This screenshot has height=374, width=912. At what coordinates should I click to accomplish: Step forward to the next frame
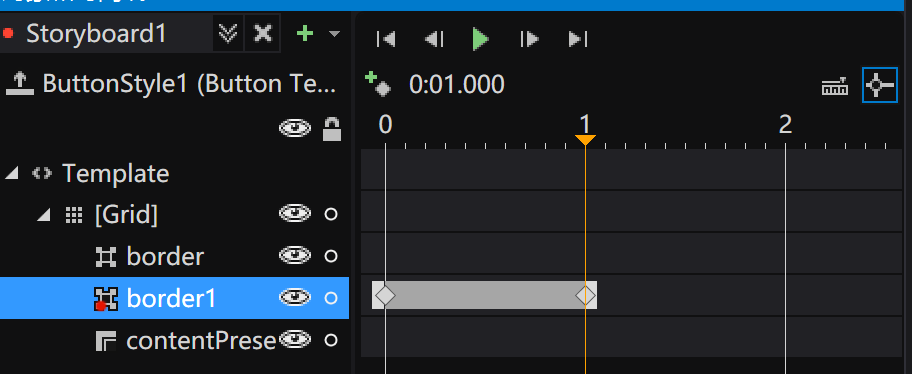click(529, 39)
